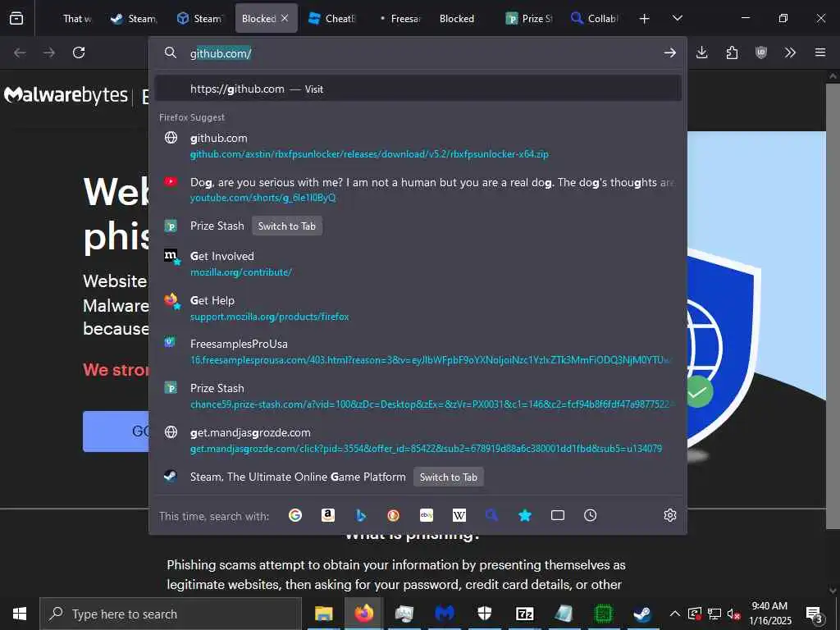
Task: Open the rbxfpsunlocker github.com suggestion
Action: click(418, 146)
